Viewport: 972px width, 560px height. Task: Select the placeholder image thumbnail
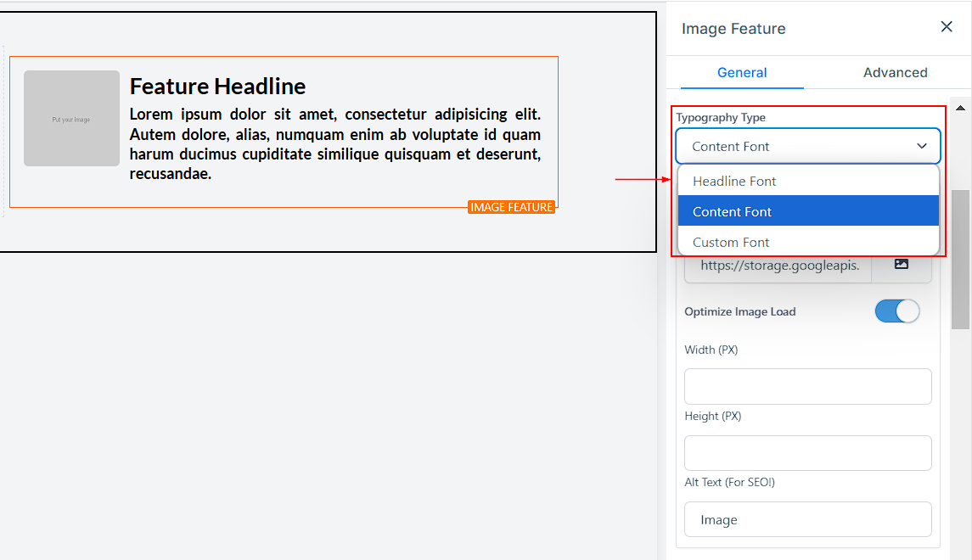coord(71,118)
